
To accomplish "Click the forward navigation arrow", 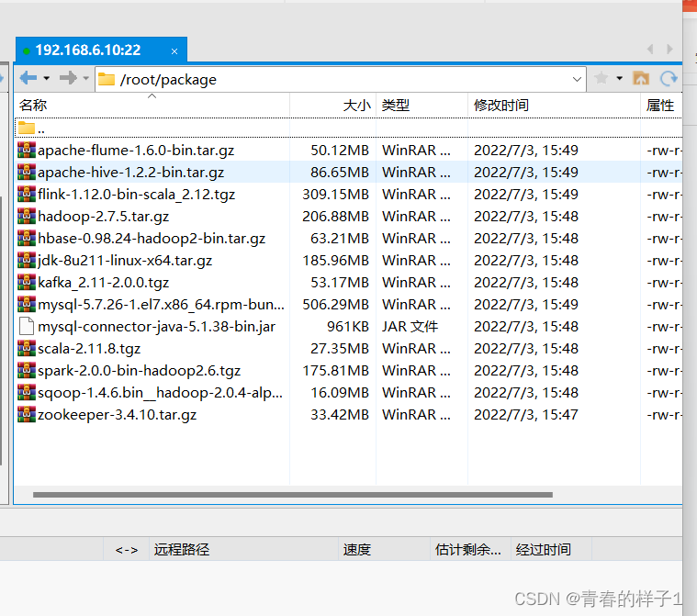I will (68, 78).
